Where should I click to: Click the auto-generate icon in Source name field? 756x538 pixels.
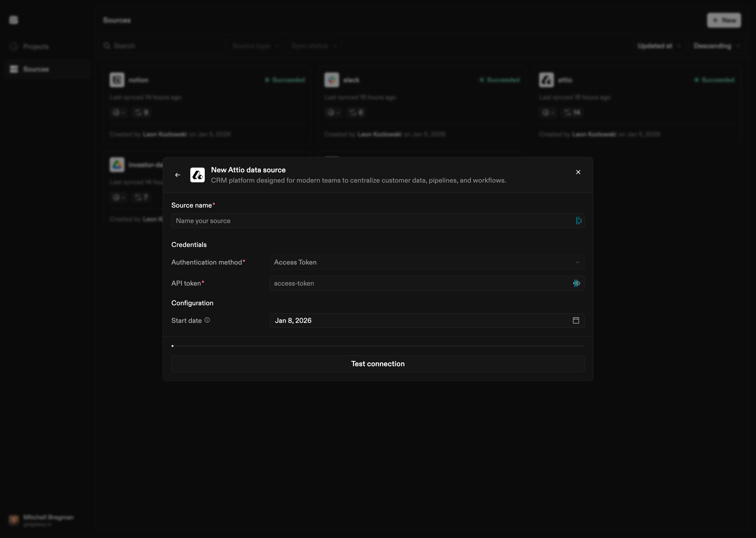[579, 221]
